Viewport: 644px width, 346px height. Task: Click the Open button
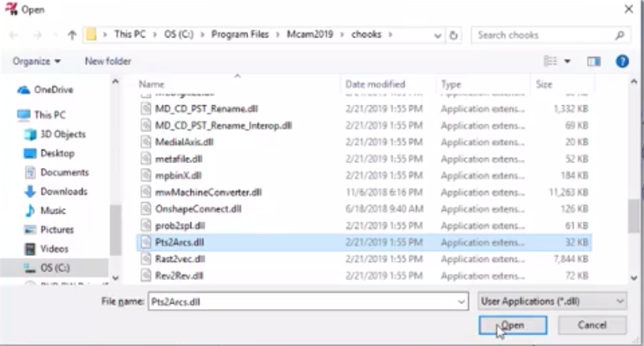[x=513, y=325]
